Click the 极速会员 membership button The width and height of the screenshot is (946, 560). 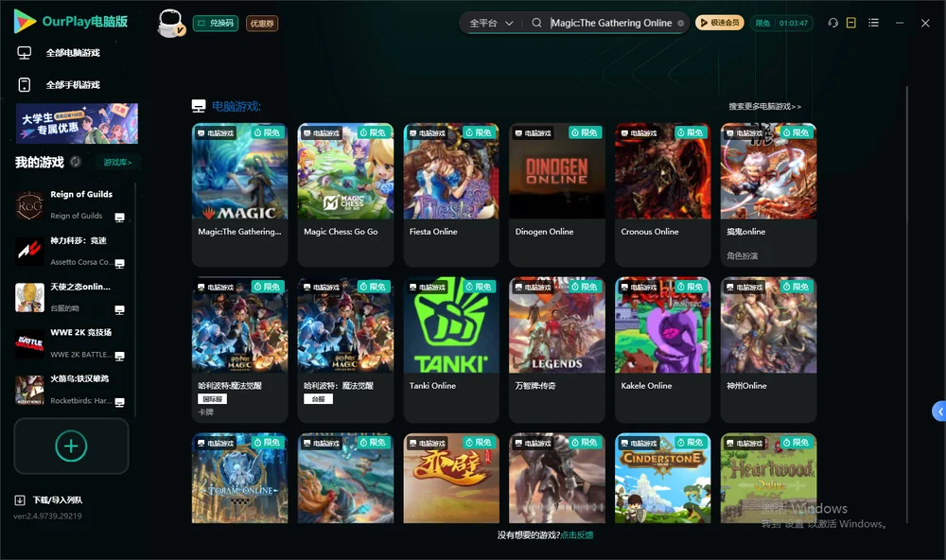click(720, 23)
